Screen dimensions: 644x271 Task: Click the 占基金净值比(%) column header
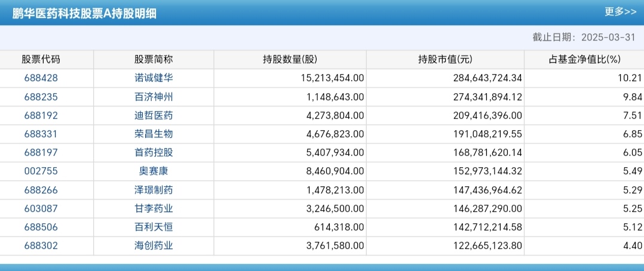coord(585,59)
